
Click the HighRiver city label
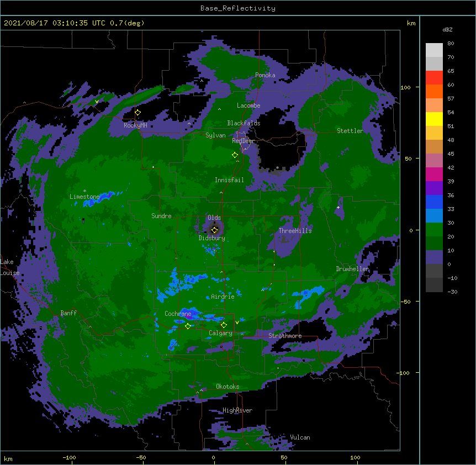click(x=237, y=410)
